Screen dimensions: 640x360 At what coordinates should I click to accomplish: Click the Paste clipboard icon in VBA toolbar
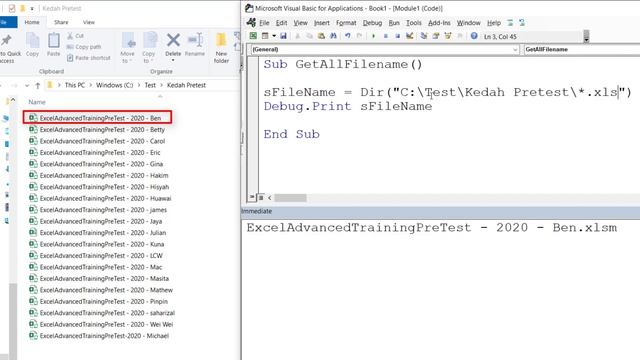pos(321,36)
